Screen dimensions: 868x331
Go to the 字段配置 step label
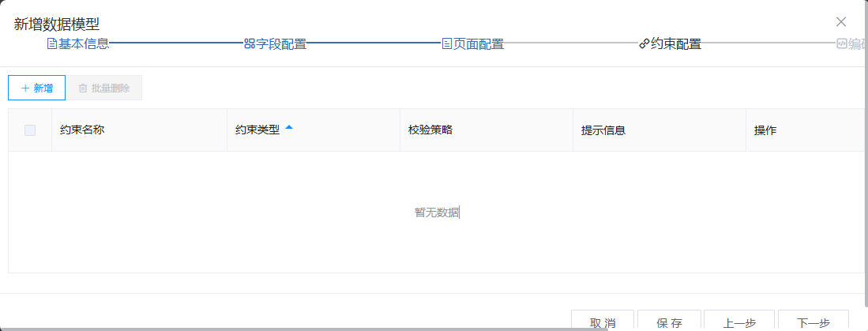coord(281,44)
